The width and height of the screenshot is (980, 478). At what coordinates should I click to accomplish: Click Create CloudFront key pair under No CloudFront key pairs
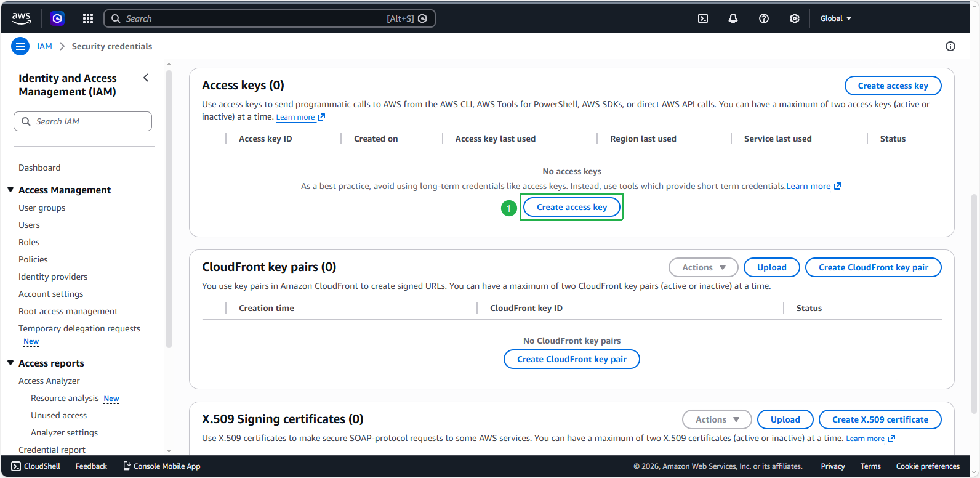tap(572, 359)
